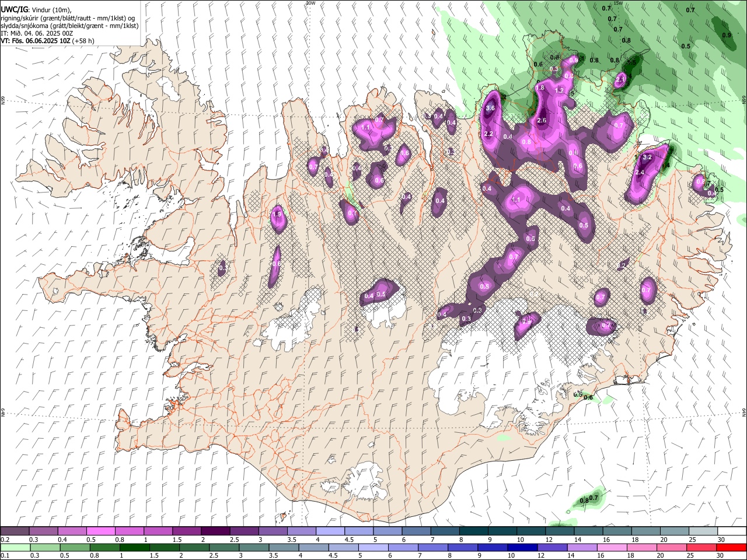This screenshot has height=560, width=747.
Task: Click the pink 0.5–0.8 swatch in top legend row
Action: [x=100, y=531]
